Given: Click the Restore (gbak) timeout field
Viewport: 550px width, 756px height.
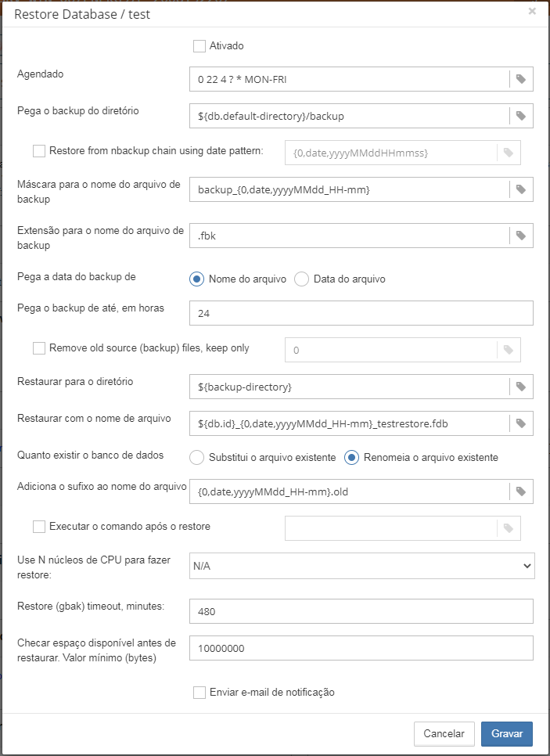Looking at the screenshot, I should tap(361, 611).
